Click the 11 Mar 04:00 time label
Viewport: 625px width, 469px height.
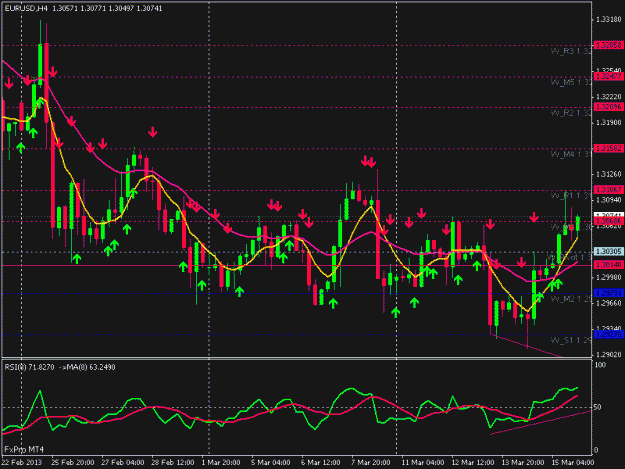tap(423, 462)
